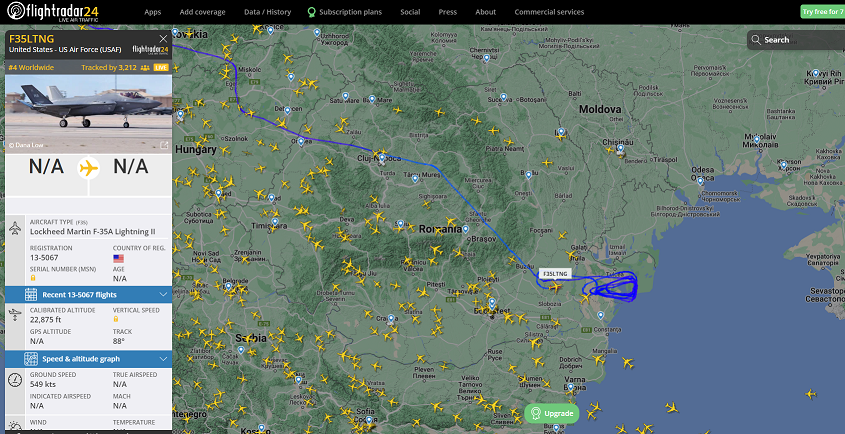The width and height of the screenshot is (845, 434).
Task: Click the magnifier icon in Search box
Action: (x=756, y=40)
